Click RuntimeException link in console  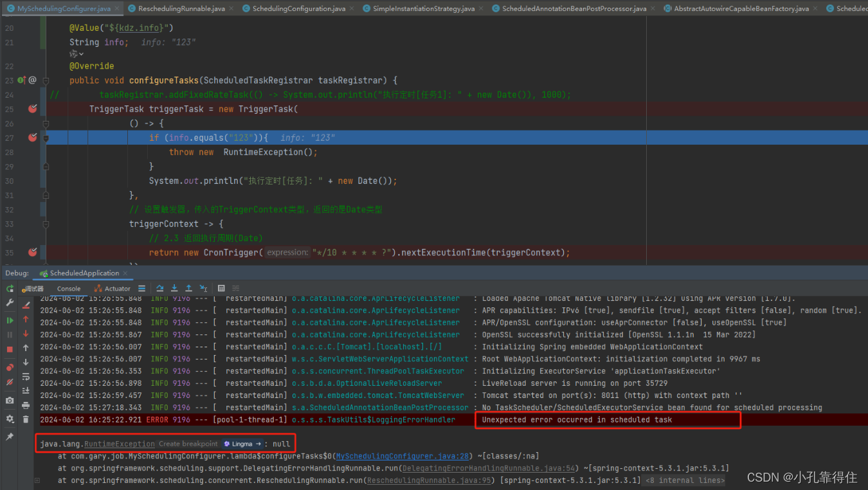(120, 444)
